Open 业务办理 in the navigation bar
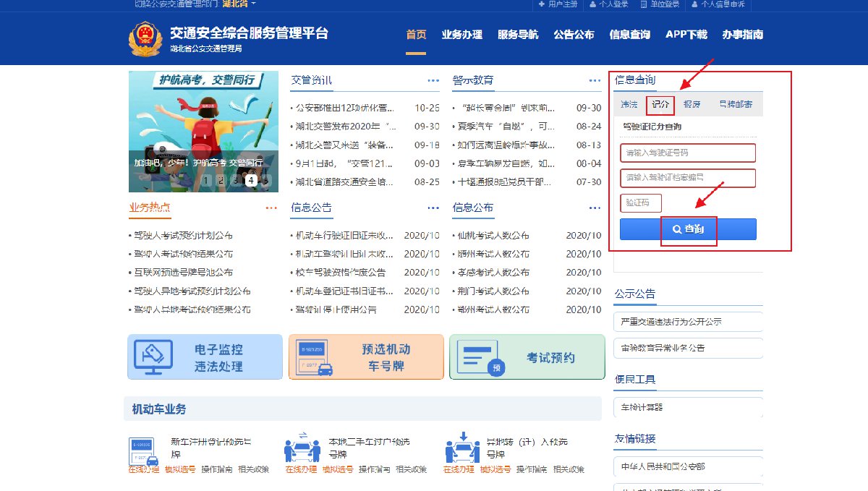The width and height of the screenshot is (868, 491). 461,35
